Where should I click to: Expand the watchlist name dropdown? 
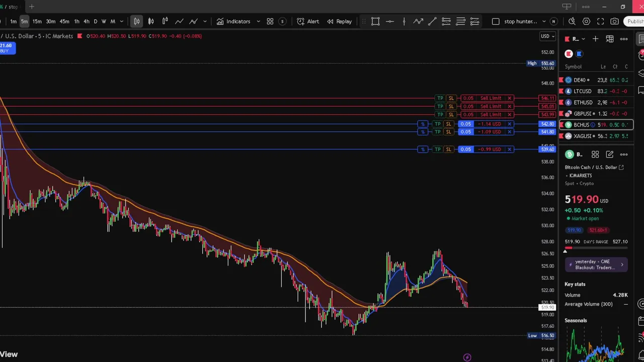pos(583,39)
